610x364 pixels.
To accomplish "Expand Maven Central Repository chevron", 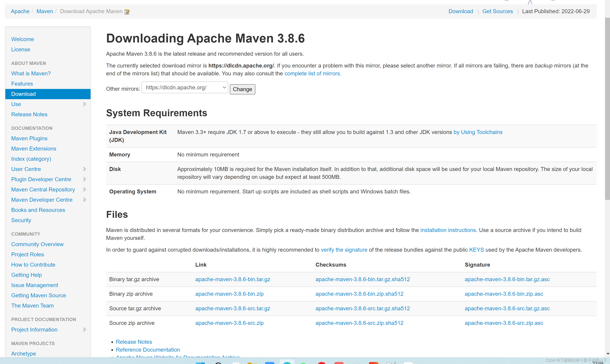I will [84, 189].
